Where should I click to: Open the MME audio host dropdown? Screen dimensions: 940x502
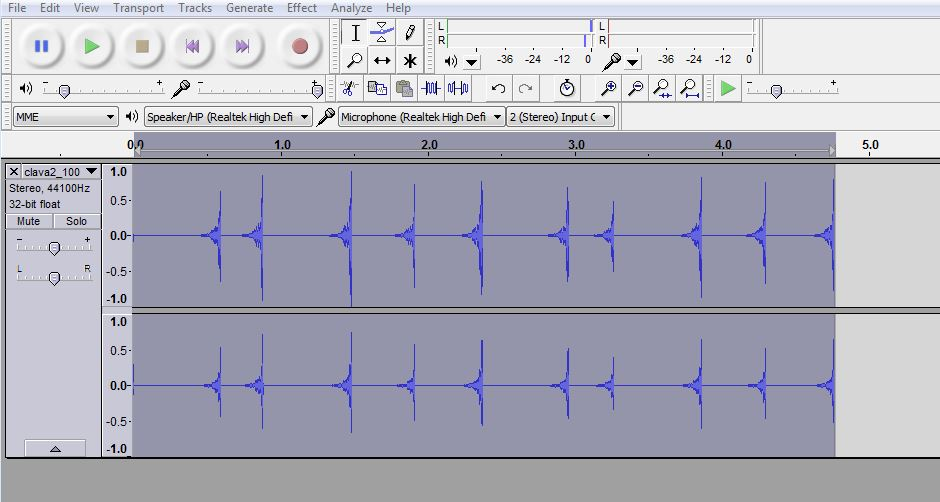65,117
